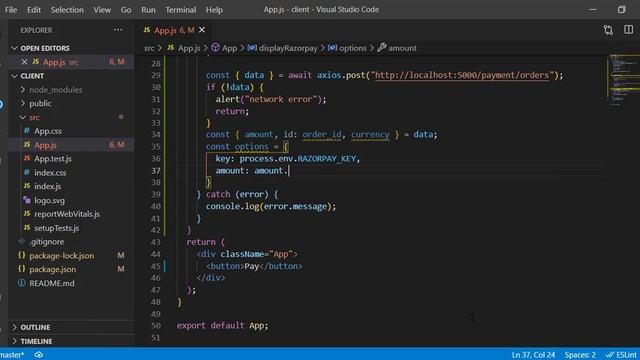Open setupTests.js file
The width and height of the screenshot is (640, 360).
(56, 228)
